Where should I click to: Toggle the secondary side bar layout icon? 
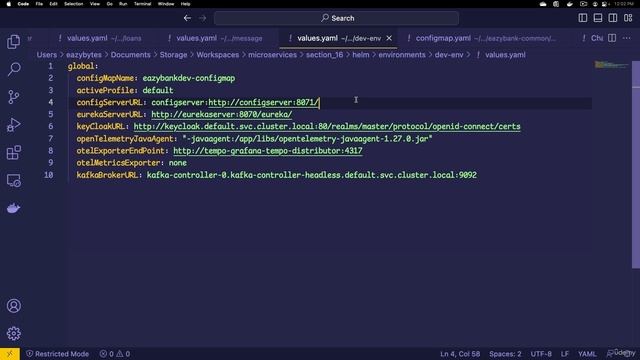pos(613,18)
